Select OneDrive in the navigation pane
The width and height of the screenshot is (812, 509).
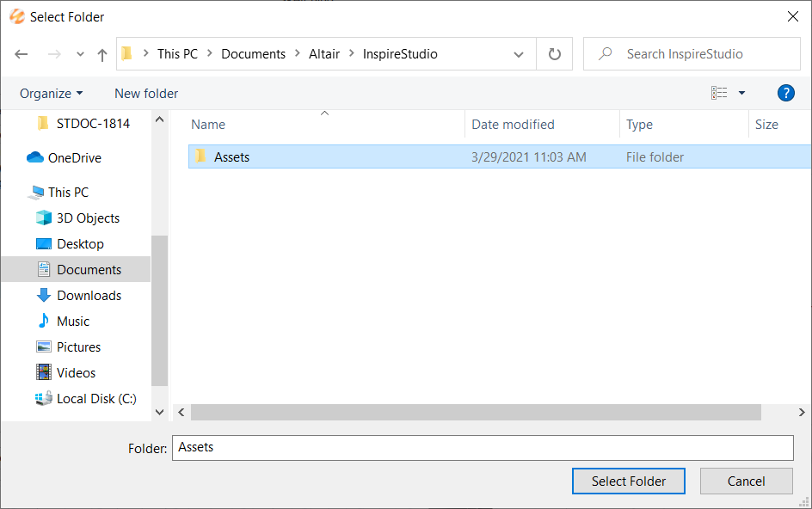(74, 158)
